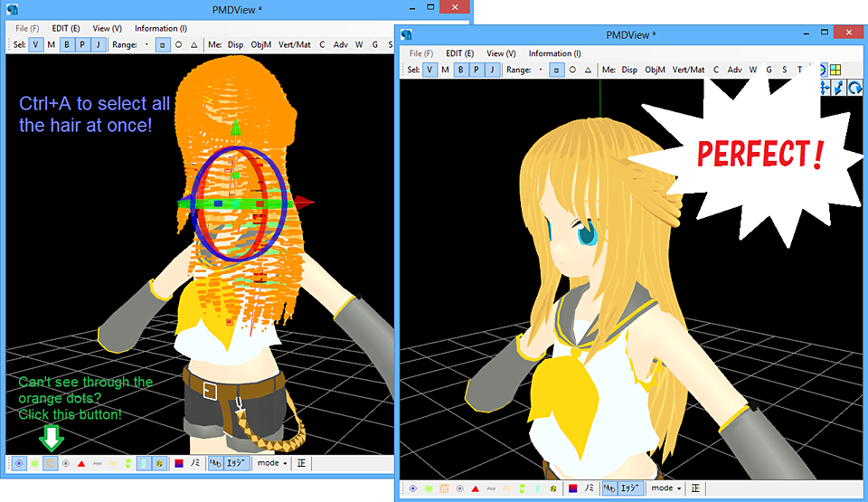
Task: Click the ノミ button in left window's bottom toolbar
Action: 195,463
